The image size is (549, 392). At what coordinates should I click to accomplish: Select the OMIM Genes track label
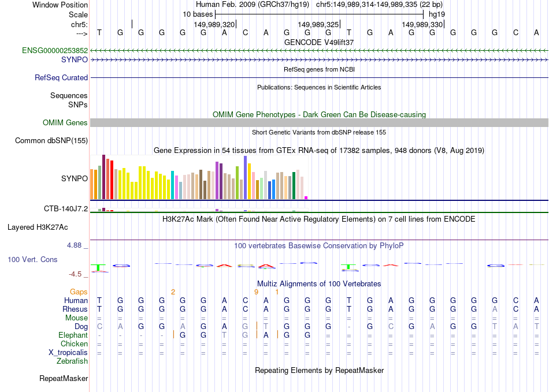65,123
